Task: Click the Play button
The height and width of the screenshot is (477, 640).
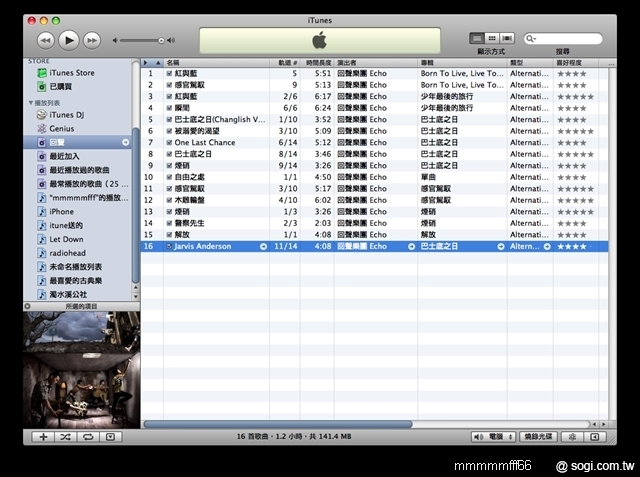Action: [69, 39]
